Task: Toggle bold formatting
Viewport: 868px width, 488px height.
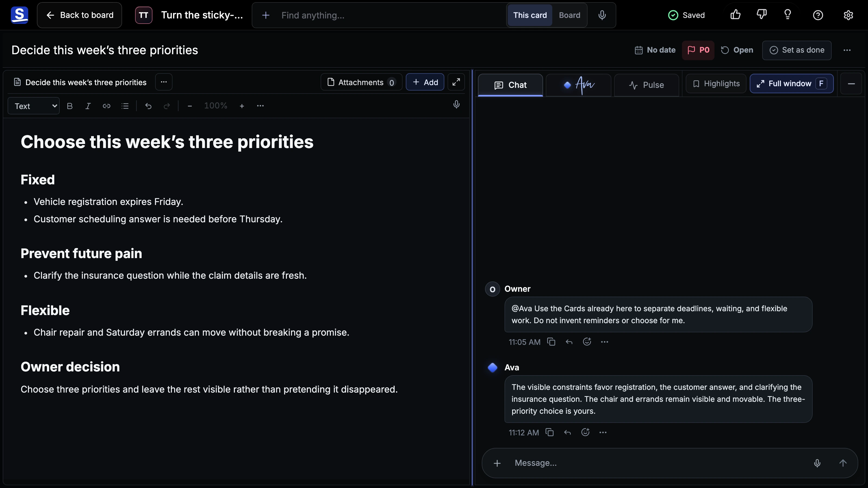Action: pyautogui.click(x=70, y=106)
